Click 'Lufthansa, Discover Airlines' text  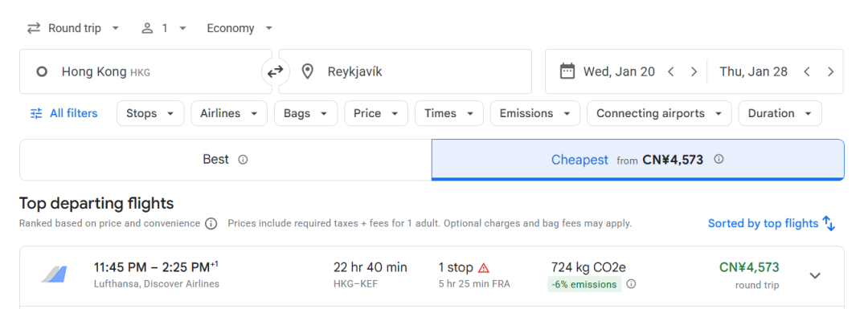[157, 284]
